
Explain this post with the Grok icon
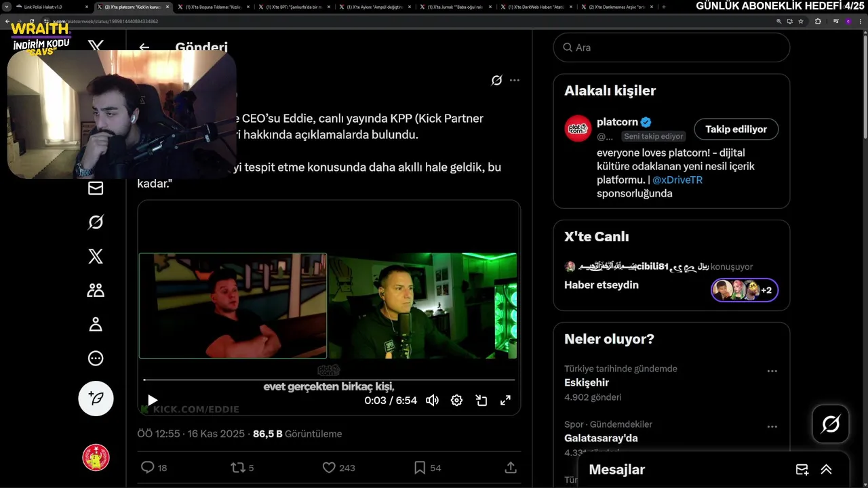coord(496,80)
